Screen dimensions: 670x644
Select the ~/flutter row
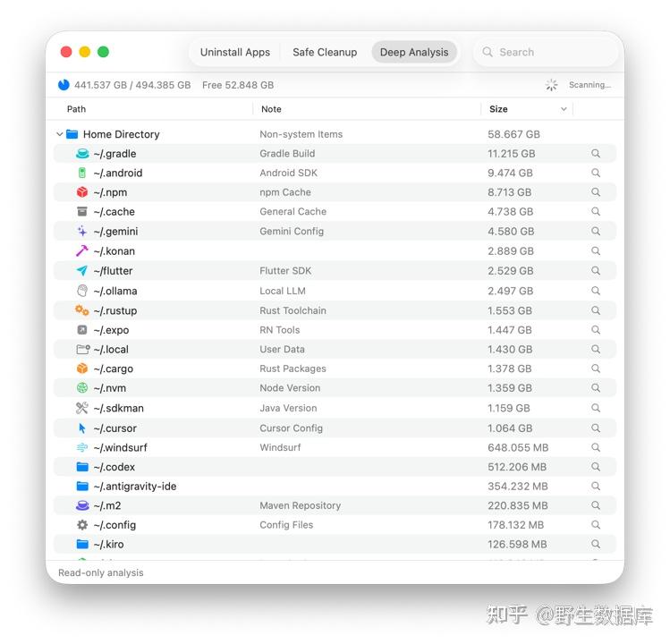335,270
